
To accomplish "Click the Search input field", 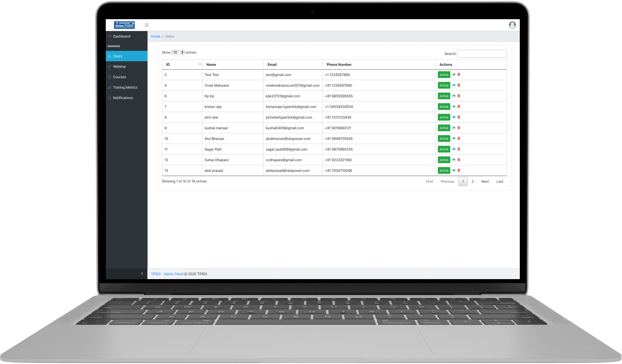I will point(482,54).
